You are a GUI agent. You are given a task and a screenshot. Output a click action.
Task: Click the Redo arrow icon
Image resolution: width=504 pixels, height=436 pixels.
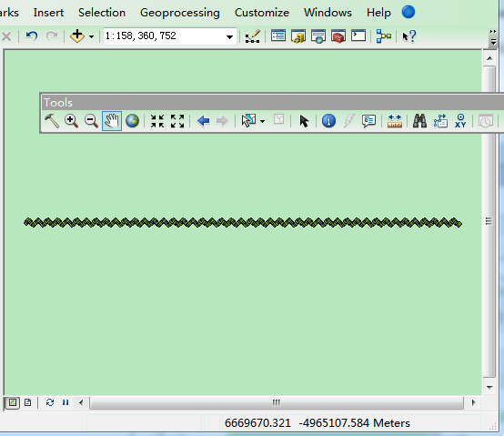click(52, 35)
